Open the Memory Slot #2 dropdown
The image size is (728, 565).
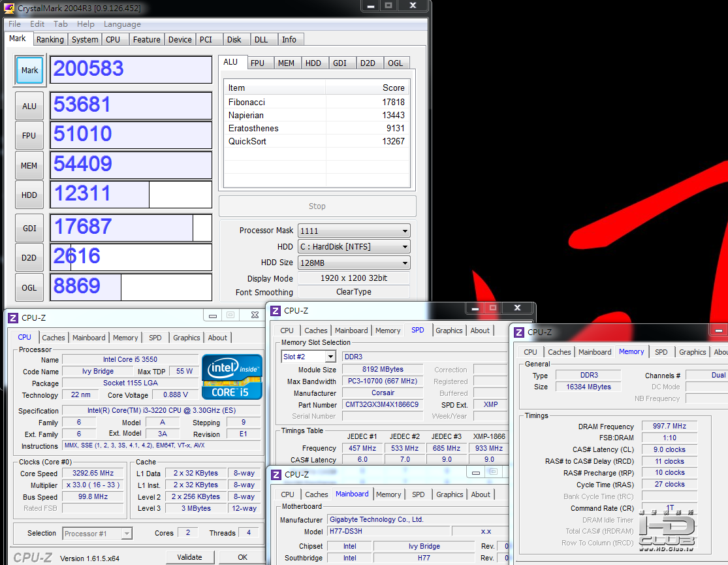pos(330,357)
